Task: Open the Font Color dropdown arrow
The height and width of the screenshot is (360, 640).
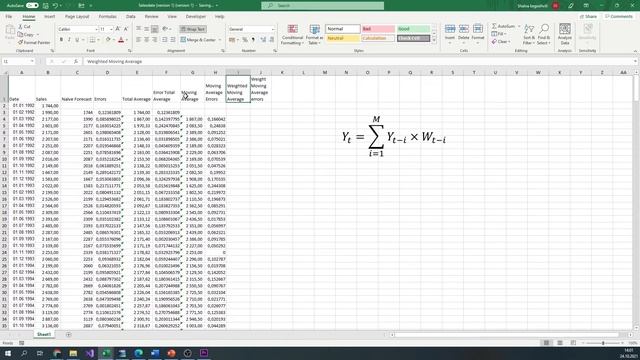Action: click(127, 40)
